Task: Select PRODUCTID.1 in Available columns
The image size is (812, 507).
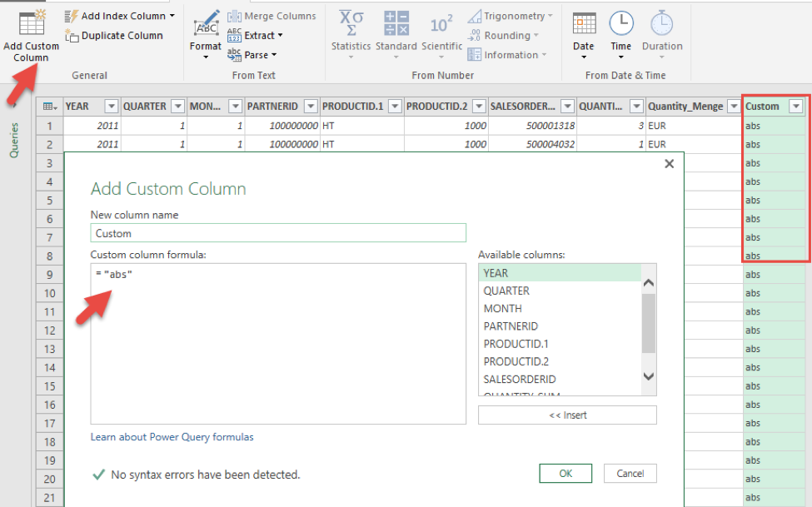Action: (x=560, y=344)
